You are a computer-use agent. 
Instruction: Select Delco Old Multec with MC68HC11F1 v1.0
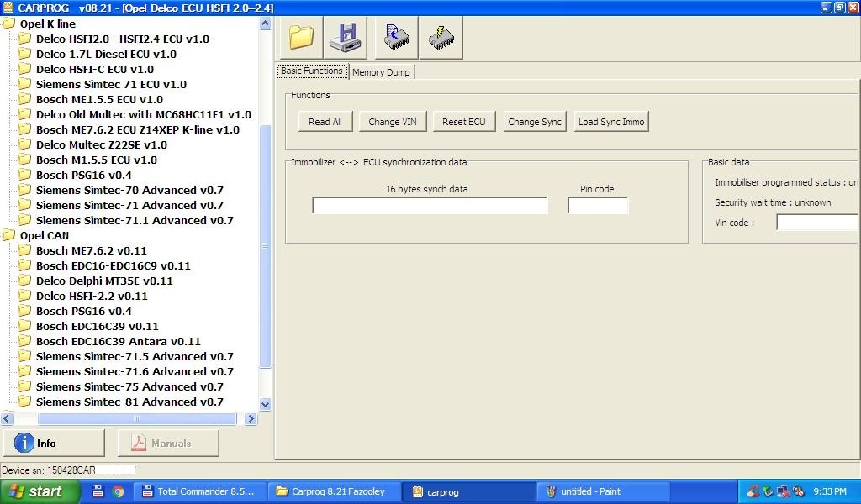pos(144,114)
